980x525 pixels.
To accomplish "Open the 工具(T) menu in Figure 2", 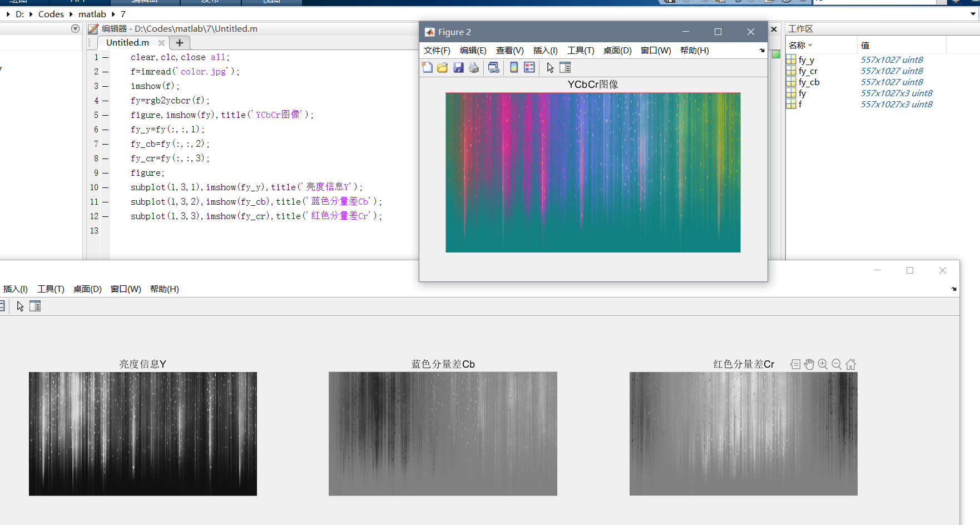I will (x=580, y=50).
